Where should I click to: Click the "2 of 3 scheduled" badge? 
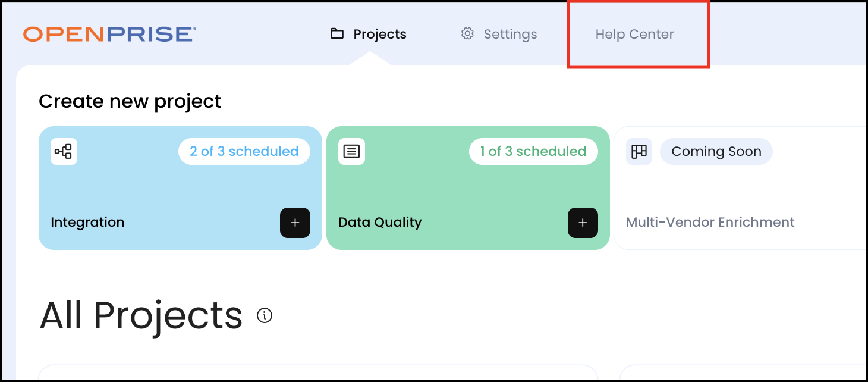244,151
